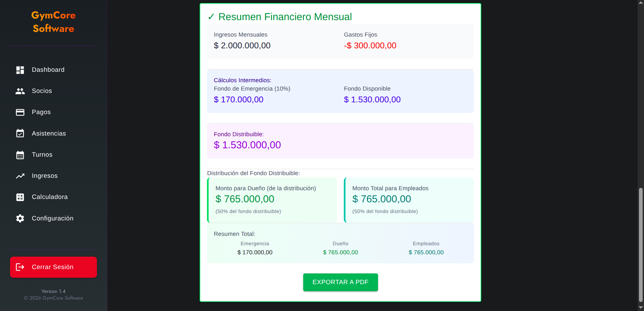Click the Pagos credit card icon
This screenshot has width=644, height=311.
coord(20,112)
